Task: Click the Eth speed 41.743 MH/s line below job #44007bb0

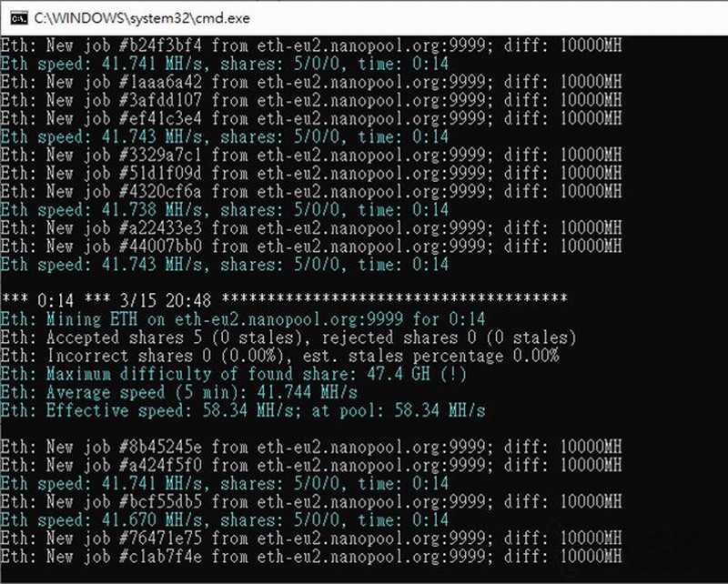Action: coord(224,265)
